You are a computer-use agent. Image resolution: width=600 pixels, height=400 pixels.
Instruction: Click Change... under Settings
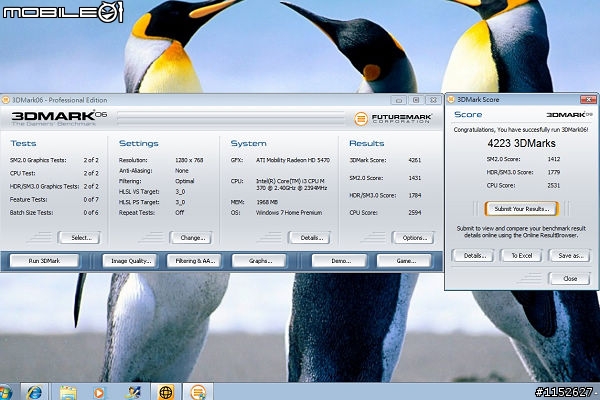coord(191,238)
